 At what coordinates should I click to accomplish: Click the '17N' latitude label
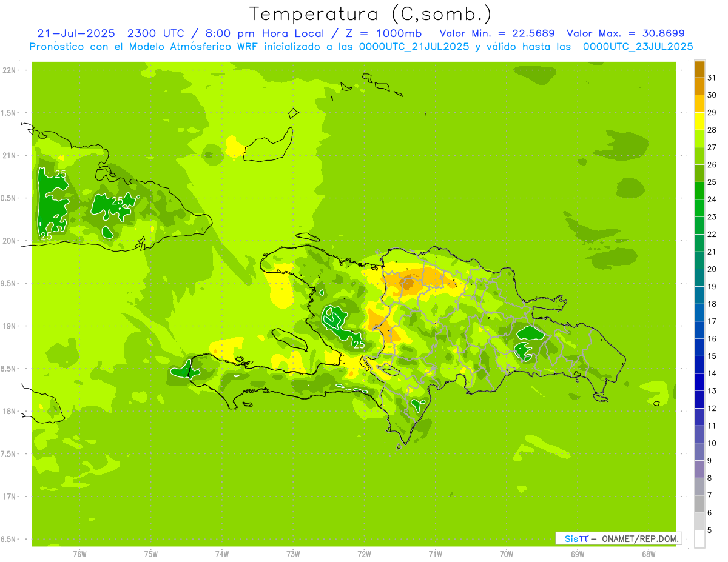tap(9, 497)
